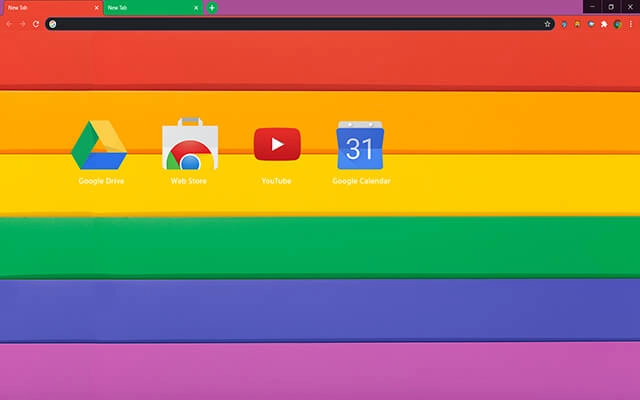Open the Extensions puzzle piece menu
The width and height of the screenshot is (640, 400).
point(604,24)
